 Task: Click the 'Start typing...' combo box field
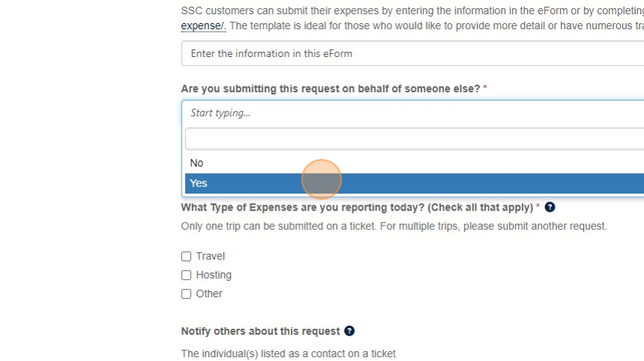pyautogui.click(x=412, y=113)
